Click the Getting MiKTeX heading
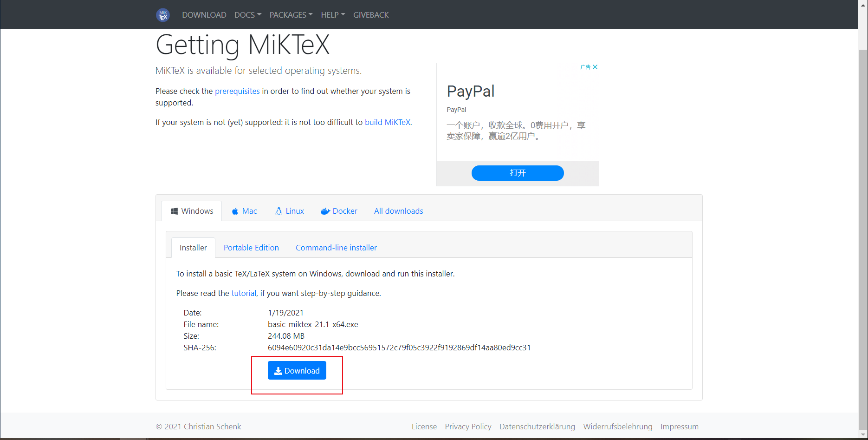 (x=242, y=45)
